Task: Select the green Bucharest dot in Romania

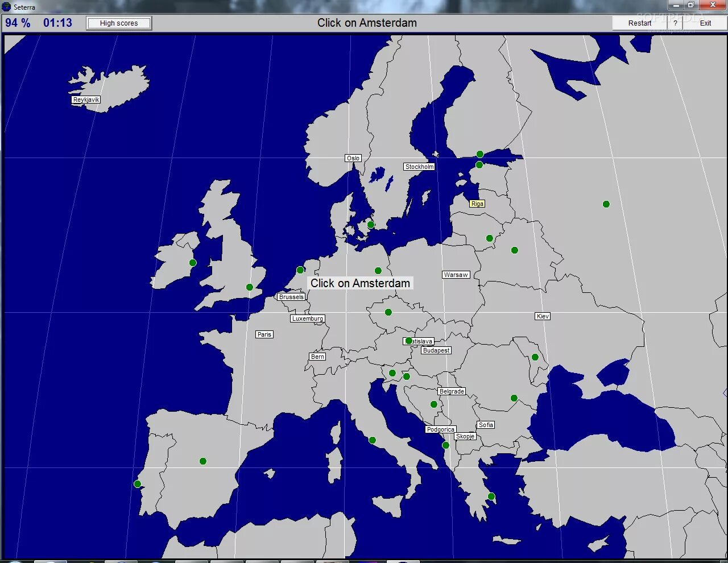Action: [514, 398]
